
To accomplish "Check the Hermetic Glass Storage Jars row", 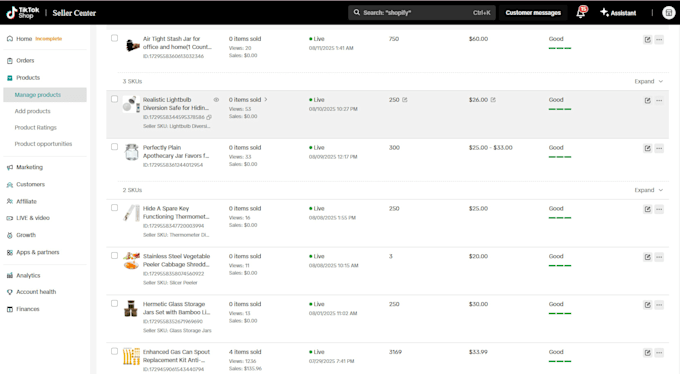I will pos(114,303).
